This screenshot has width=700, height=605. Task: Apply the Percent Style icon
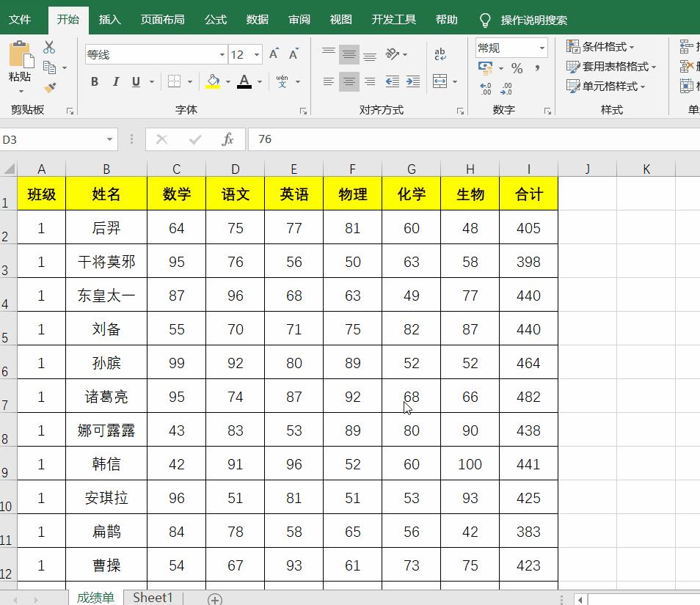pos(517,68)
